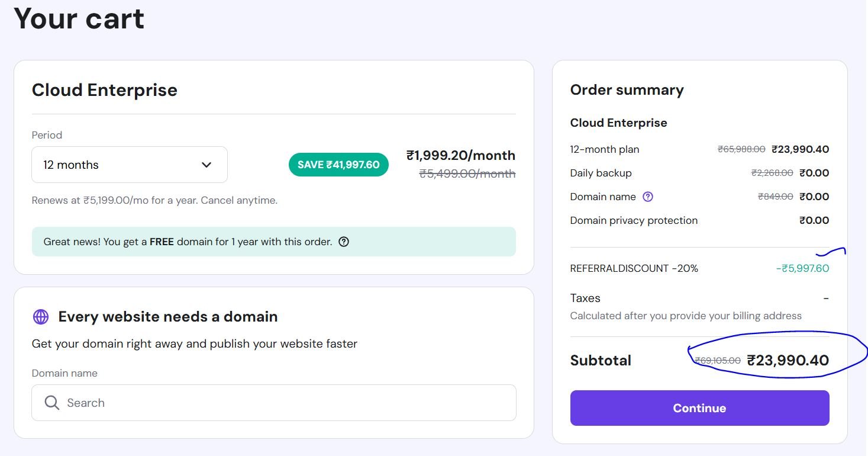Screen dimensions: 868x456
Task: Click the REFERRALDISCOUNT -20% label
Action: point(634,268)
